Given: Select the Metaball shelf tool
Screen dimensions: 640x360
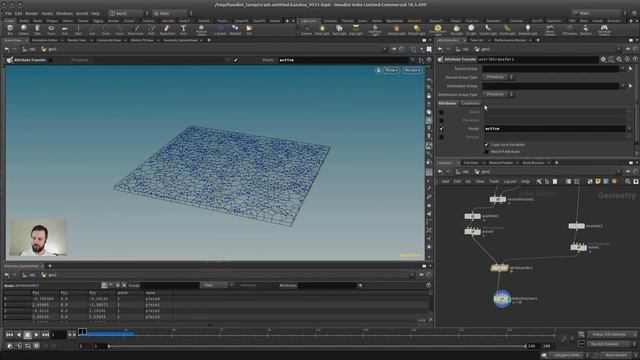Looking at the screenshot, I should click(x=235, y=29).
